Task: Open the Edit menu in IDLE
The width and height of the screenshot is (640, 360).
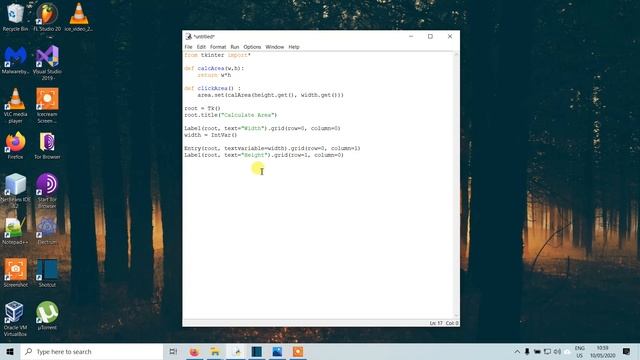Action: (x=201, y=47)
